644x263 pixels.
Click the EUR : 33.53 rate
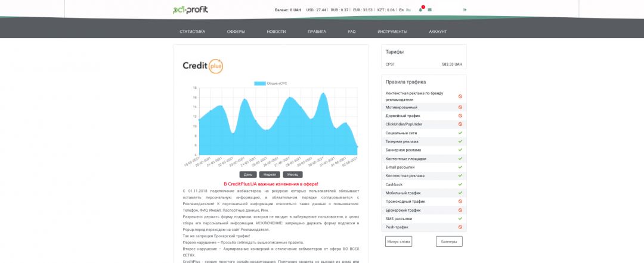[363, 10]
